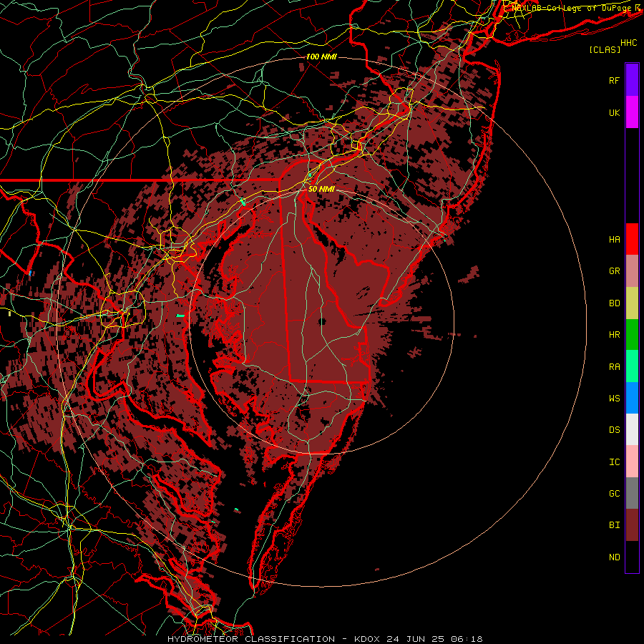The image size is (644, 644).
Task: Click the RF purple legend swatch
Action: (632, 80)
